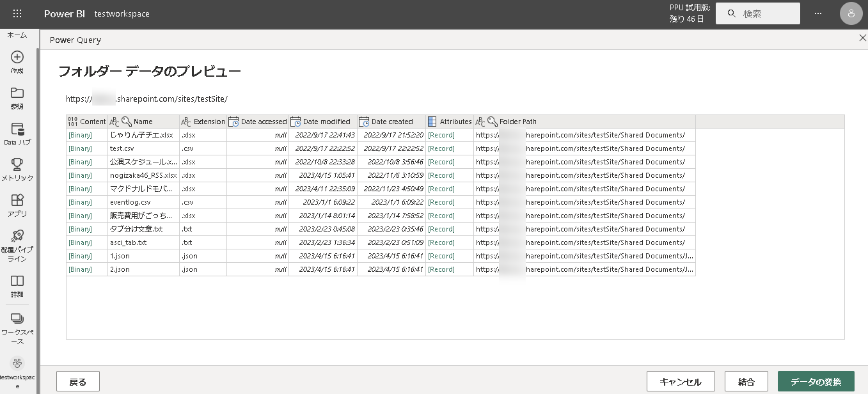
Task: Click the datetime icon on Date modified column
Action: pos(296,122)
